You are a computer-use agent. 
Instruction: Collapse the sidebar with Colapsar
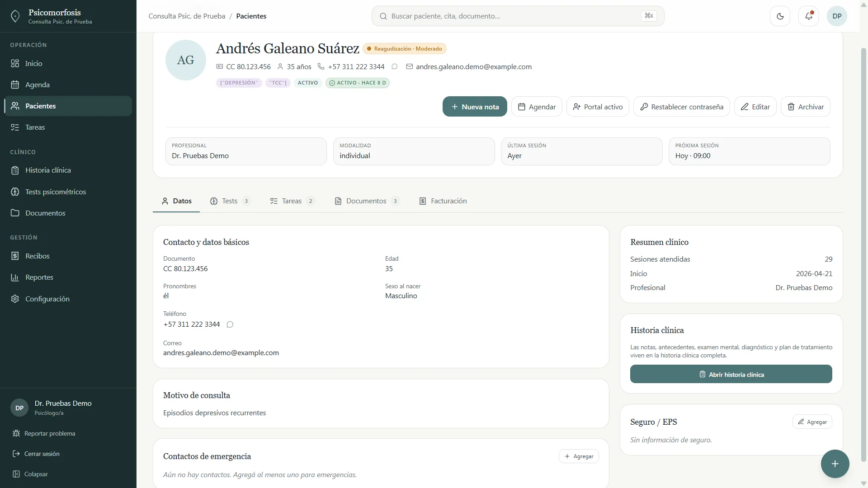coord(30,474)
